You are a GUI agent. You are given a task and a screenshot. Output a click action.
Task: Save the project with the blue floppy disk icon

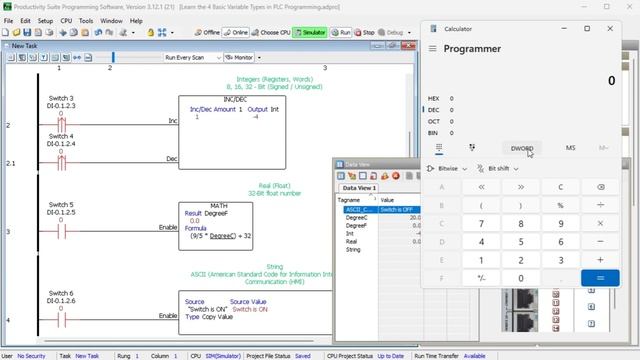tap(27, 32)
